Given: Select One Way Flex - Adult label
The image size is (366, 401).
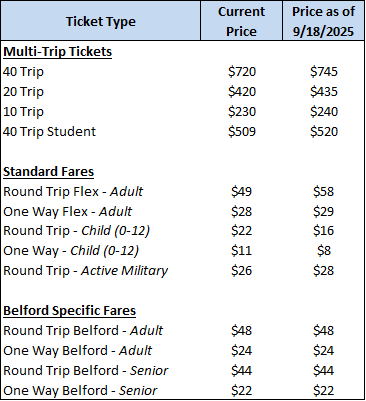Looking at the screenshot, I should (68, 212).
